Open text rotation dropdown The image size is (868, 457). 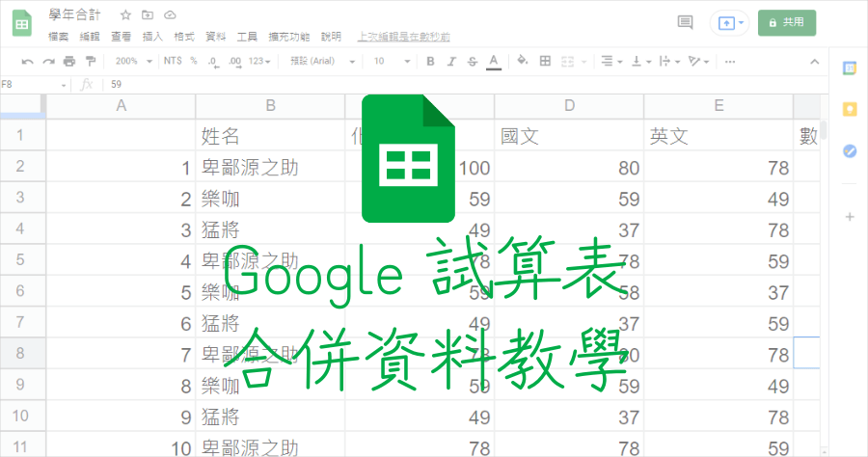pyautogui.click(x=698, y=62)
